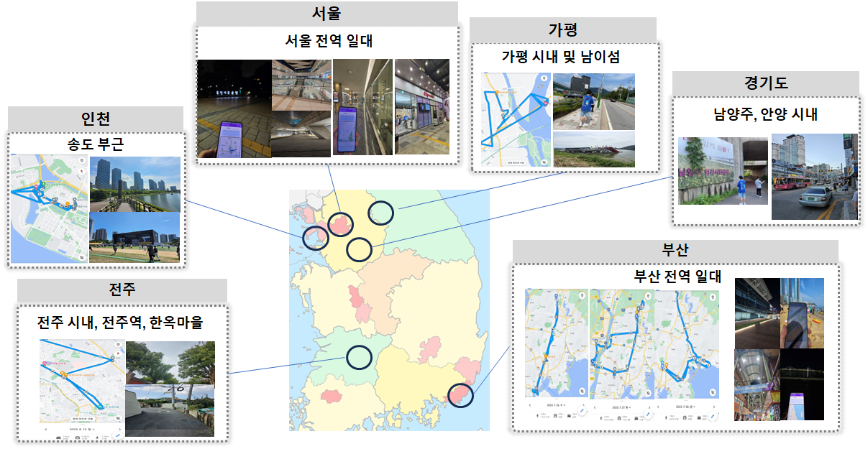Click the Gyeonggi circle marker below Seoul
868x449 pixels.
pyautogui.click(x=359, y=249)
